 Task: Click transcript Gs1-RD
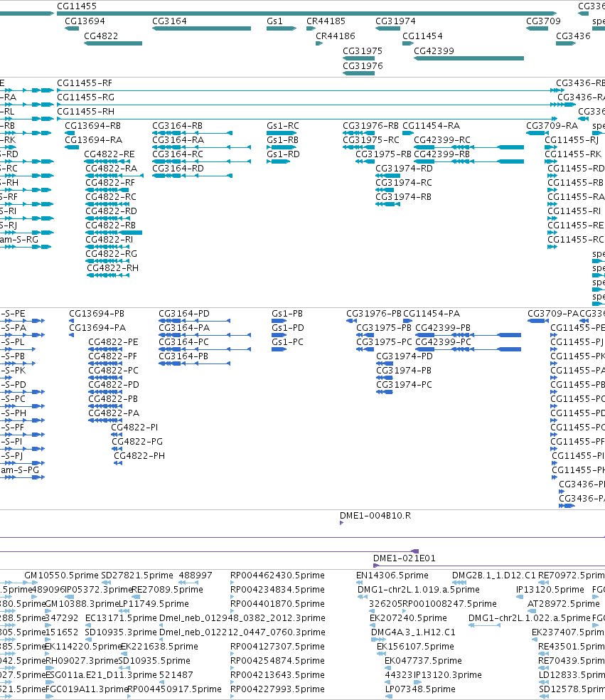point(283,154)
